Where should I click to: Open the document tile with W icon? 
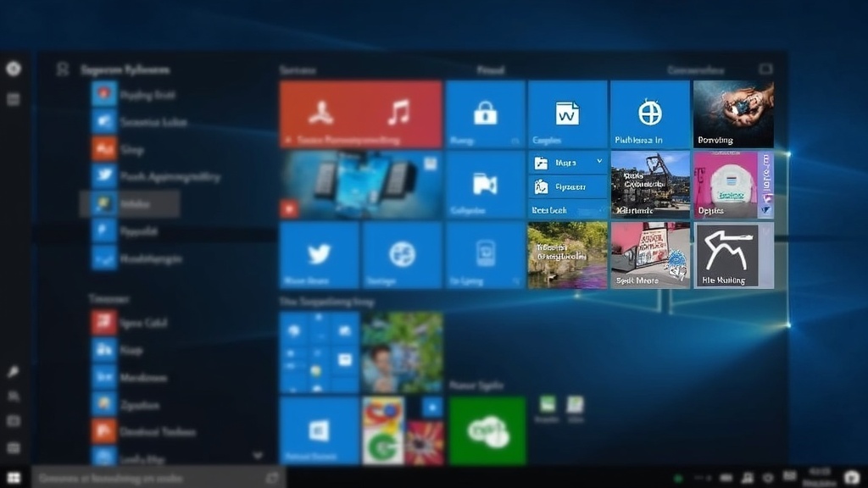[x=567, y=114]
